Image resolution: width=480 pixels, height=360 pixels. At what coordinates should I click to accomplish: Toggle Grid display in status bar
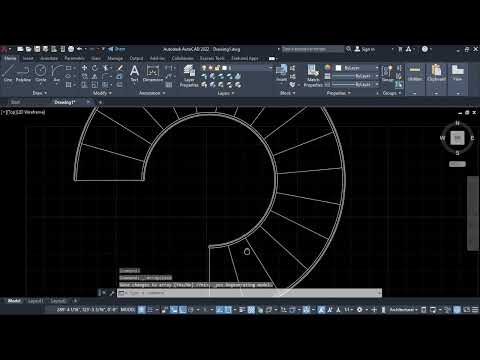pyautogui.click(x=142, y=310)
